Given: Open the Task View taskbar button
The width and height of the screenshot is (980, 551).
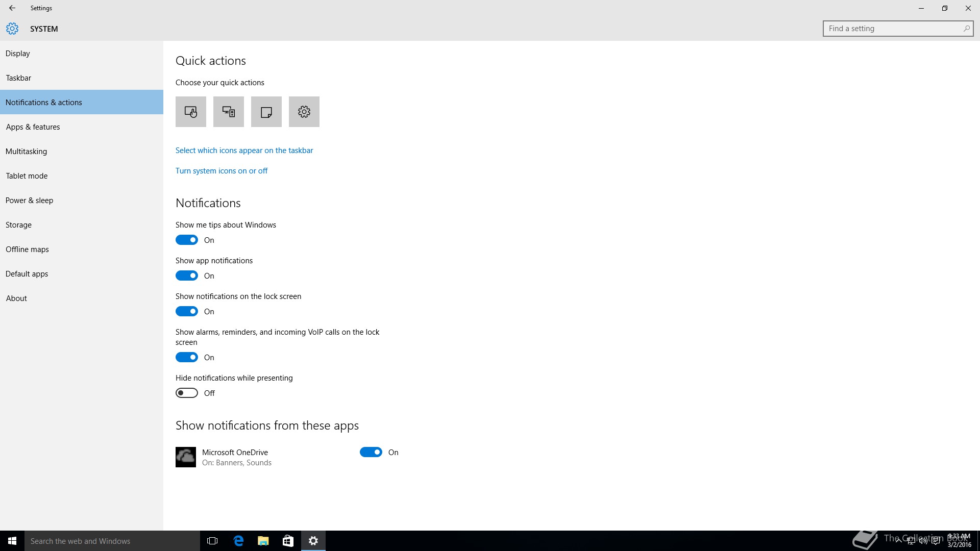Looking at the screenshot, I should point(212,541).
